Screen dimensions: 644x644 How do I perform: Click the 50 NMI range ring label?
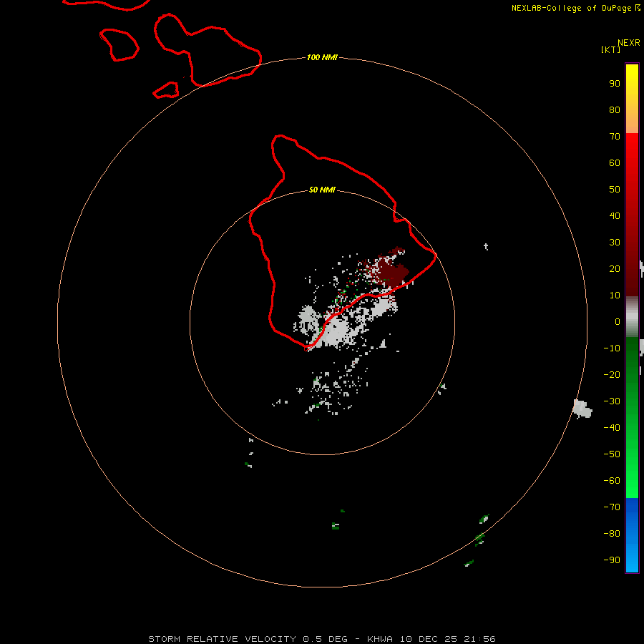coord(322,190)
